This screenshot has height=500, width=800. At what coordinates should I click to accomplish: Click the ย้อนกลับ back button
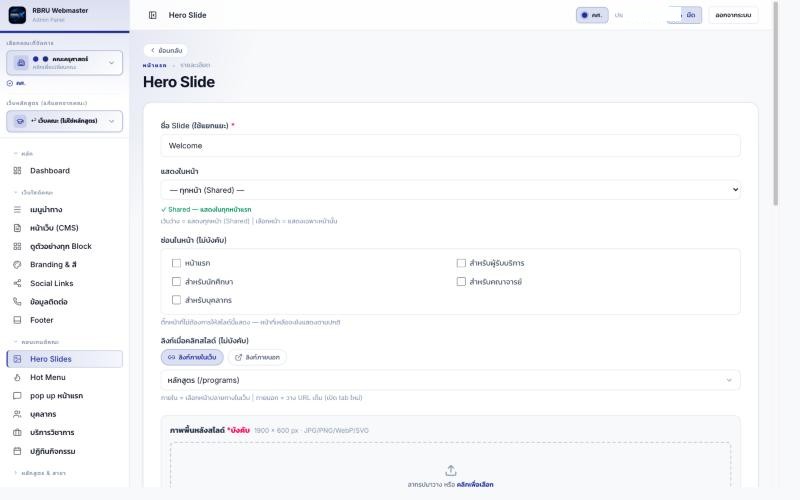point(166,51)
